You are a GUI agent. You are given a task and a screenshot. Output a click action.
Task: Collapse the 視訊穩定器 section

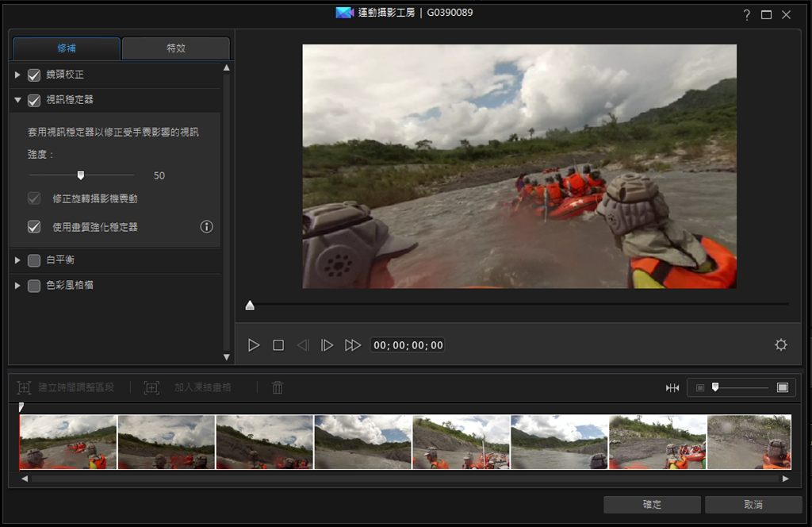[17, 100]
